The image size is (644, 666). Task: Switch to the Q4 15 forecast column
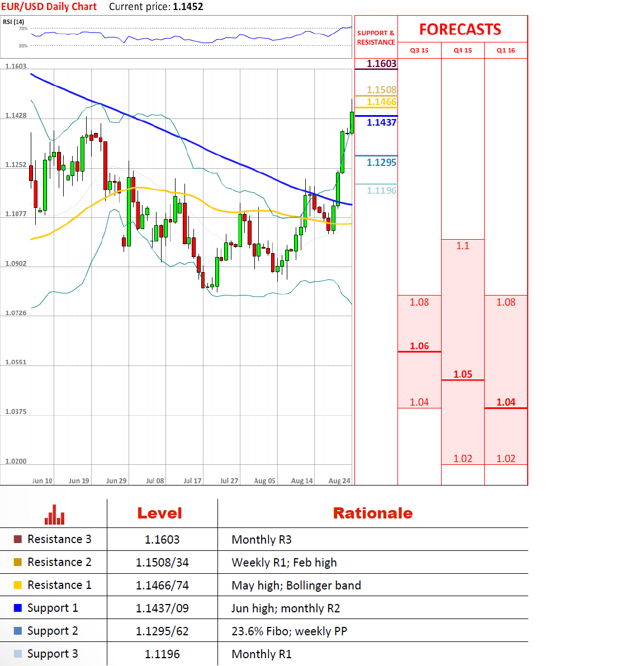tap(463, 50)
